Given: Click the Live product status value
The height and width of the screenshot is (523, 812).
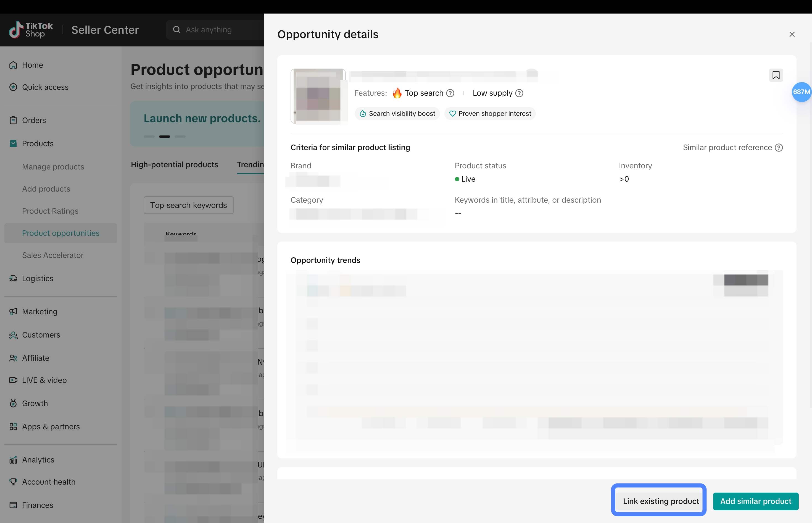Looking at the screenshot, I should coord(465,179).
